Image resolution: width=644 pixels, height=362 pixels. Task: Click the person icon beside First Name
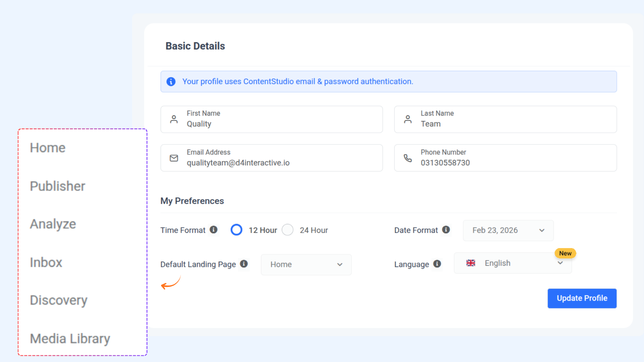click(174, 119)
